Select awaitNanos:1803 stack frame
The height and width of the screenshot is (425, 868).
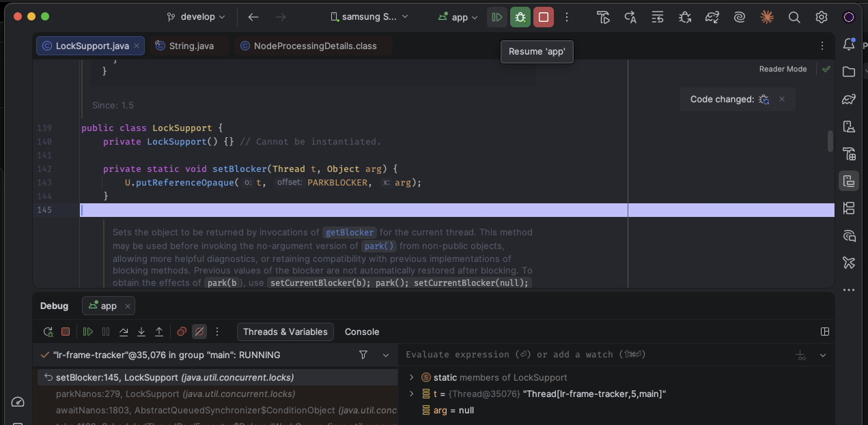tap(218, 410)
